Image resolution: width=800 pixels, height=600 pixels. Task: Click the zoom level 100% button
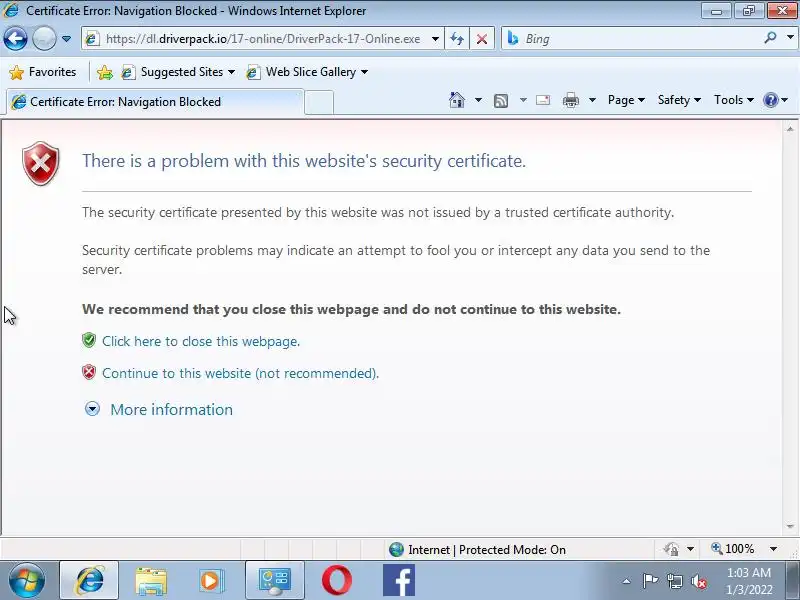coord(733,549)
